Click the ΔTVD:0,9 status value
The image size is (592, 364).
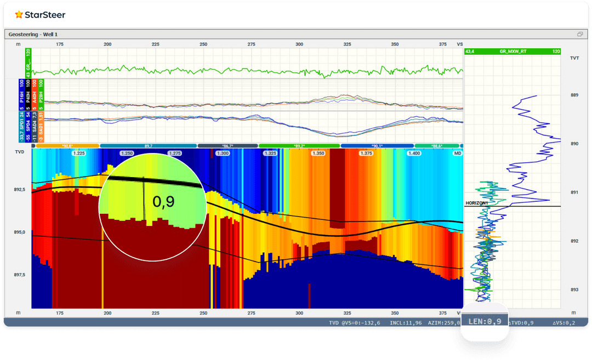coord(521,323)
